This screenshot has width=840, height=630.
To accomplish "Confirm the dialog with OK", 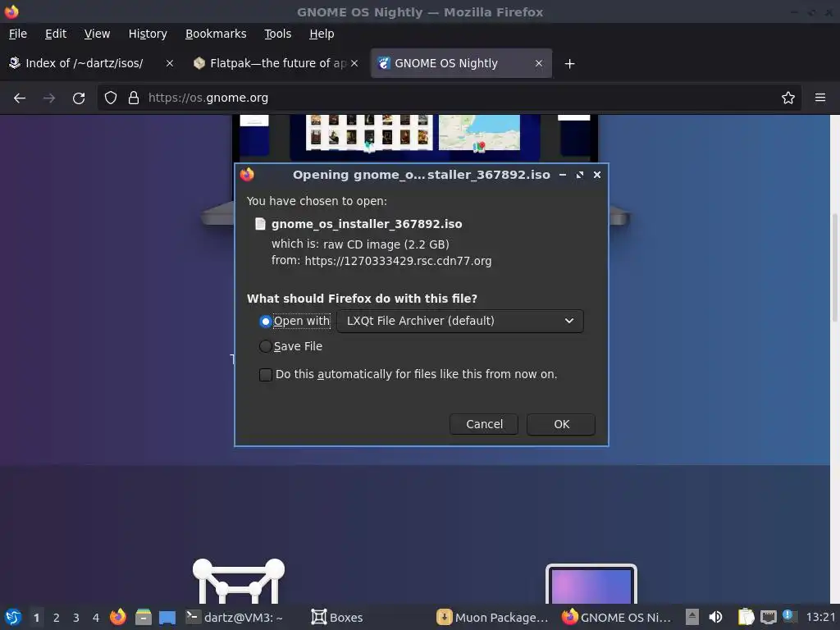I will [x=561, y=424].
